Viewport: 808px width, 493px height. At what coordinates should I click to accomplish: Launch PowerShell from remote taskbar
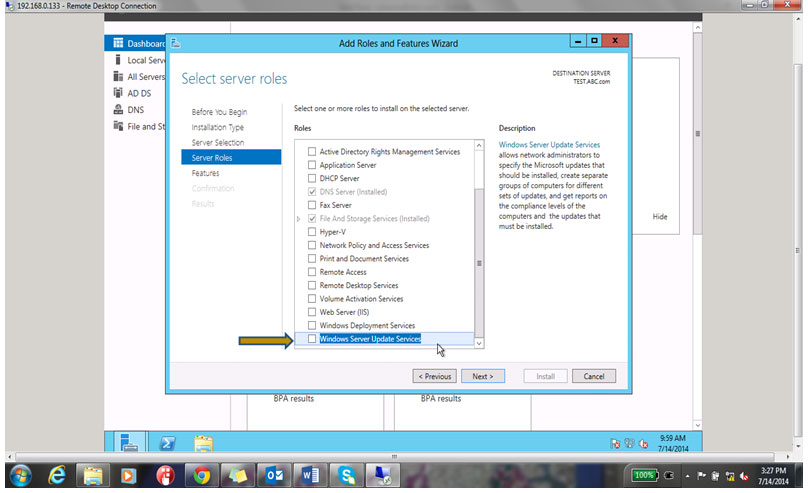point(167,443)
